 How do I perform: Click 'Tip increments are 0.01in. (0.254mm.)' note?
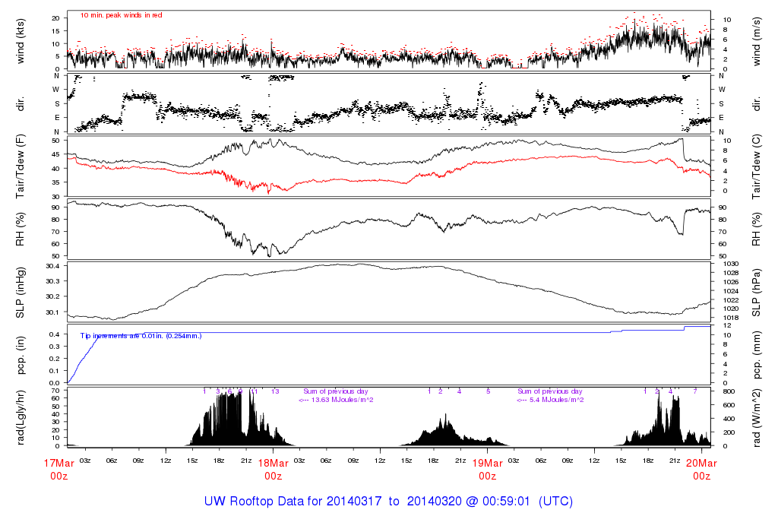point(141,336)
